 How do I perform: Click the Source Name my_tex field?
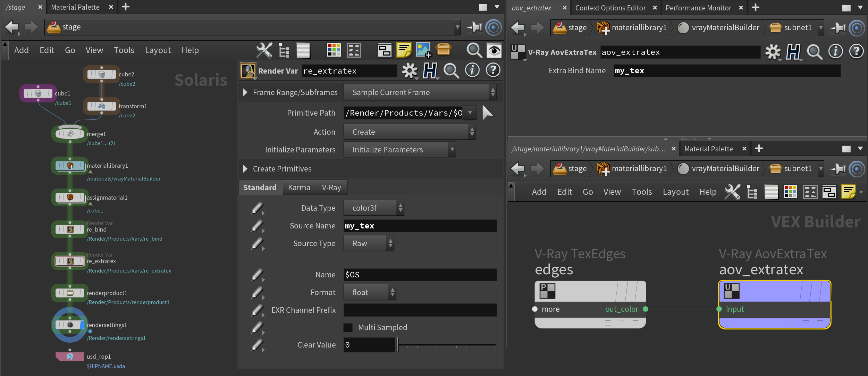pyautogui.click(x=420, y=226)
